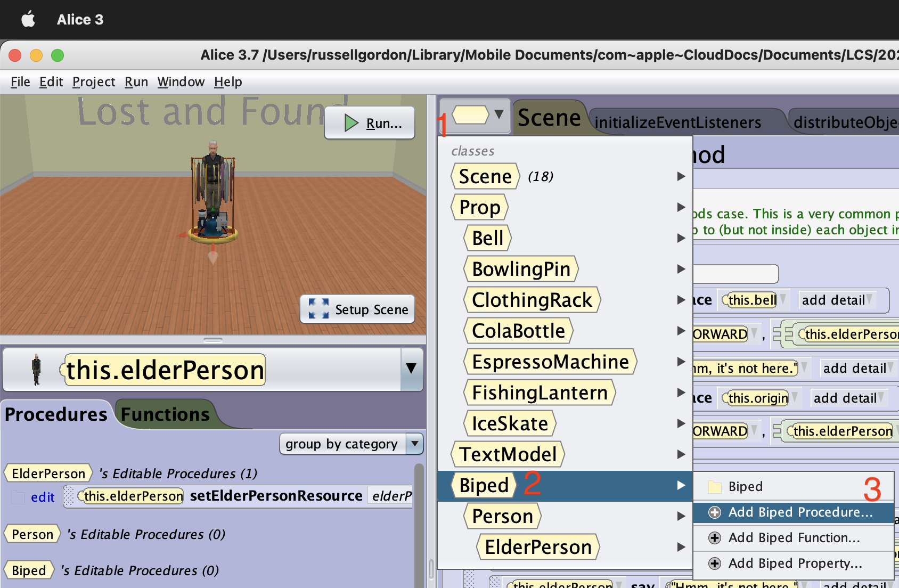The width and height of the screenshot is (899, 588).
Task: Select Add Biped Procedure in the submenu
Action: (x=799, y=512)
